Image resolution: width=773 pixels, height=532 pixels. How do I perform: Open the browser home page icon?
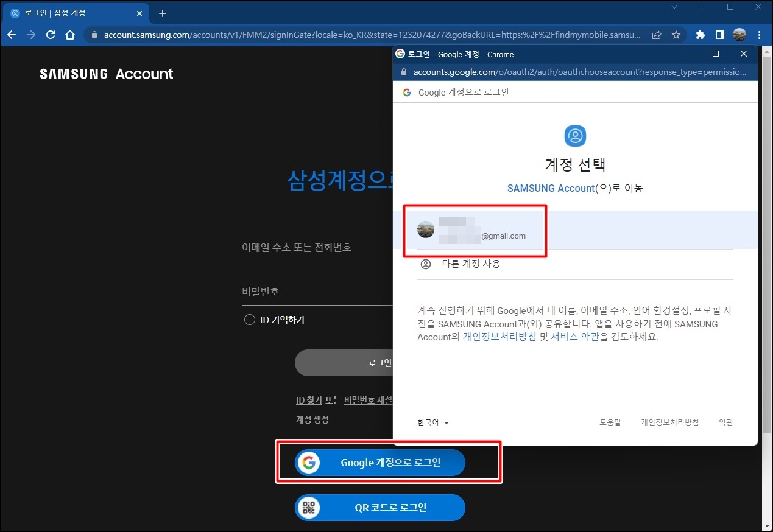(70, 35)
